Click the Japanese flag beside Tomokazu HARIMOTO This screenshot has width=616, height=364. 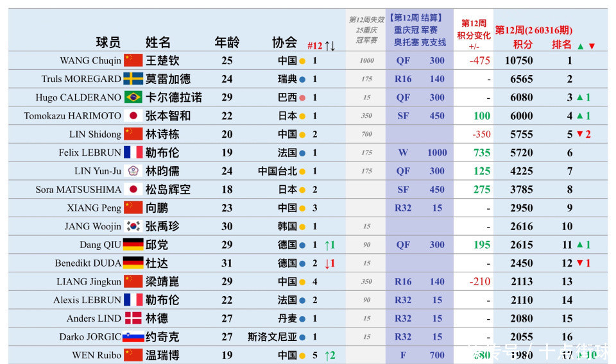tap(133, 116)
